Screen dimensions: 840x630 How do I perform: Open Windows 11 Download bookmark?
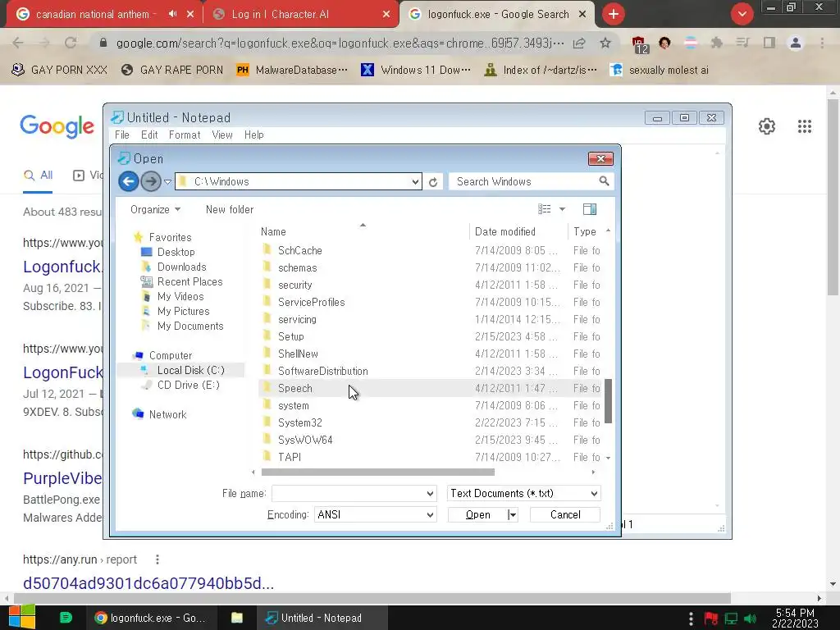click(x=416, y=71)
